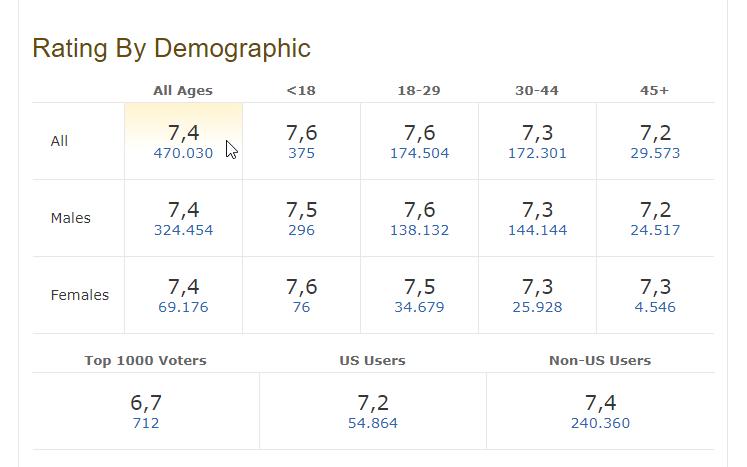The width and height of the screenshot is (747, 467).
Task: Open the 324.454 male votes link
Action: [183, 231]
